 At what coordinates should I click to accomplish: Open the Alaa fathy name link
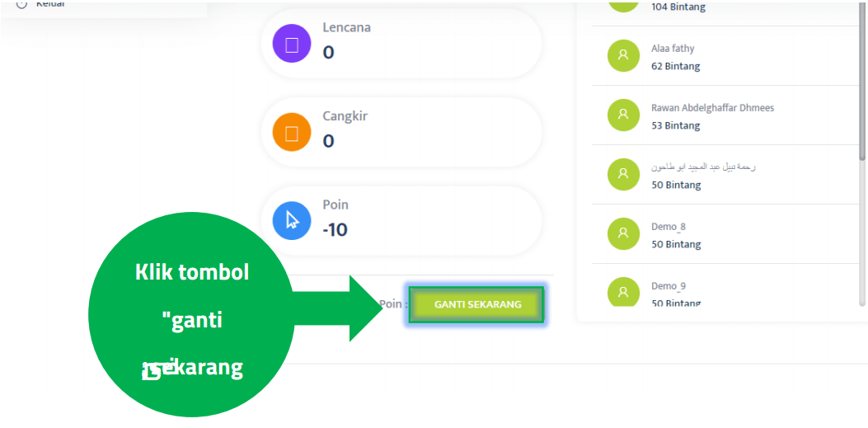[x=673, y=49]
